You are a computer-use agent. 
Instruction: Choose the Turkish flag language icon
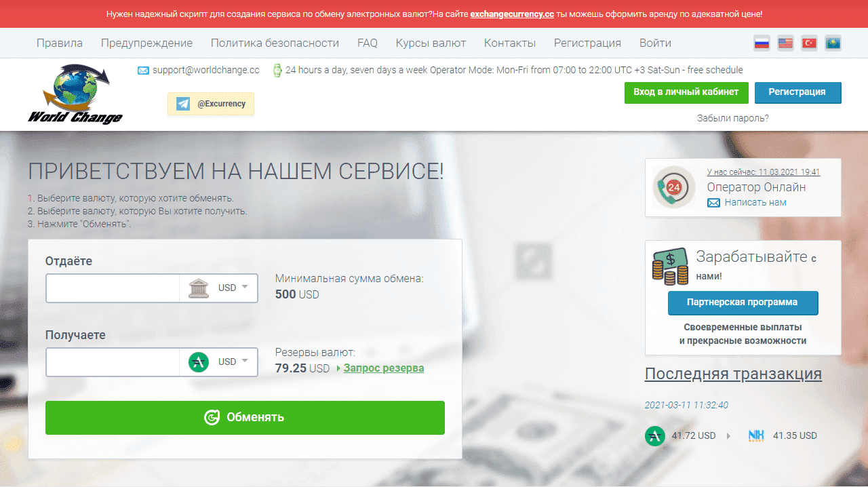click(x=809, y=43)
